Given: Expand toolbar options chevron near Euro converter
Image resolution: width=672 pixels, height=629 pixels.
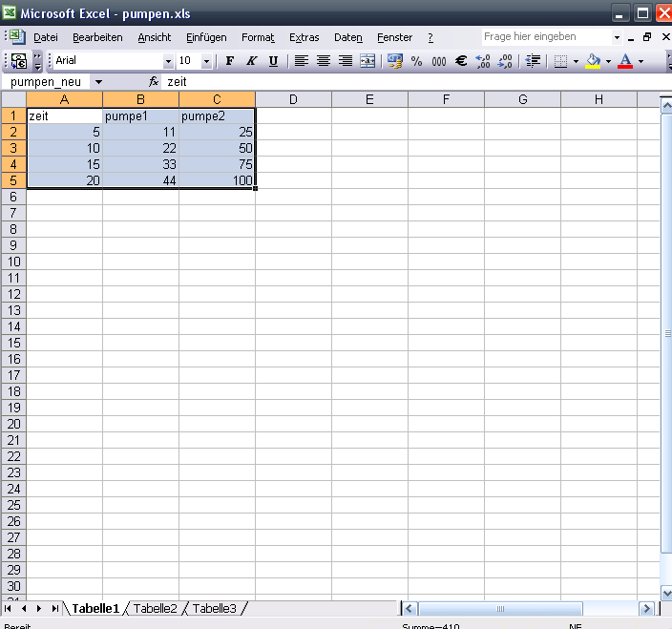Looking at the screenshot, I should tap(38, 61).
